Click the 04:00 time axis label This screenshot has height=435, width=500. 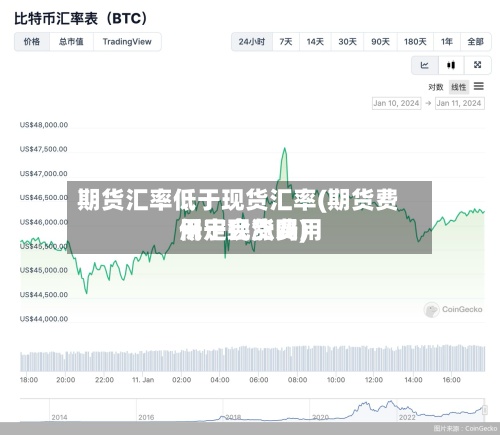[x=220, y=380]
